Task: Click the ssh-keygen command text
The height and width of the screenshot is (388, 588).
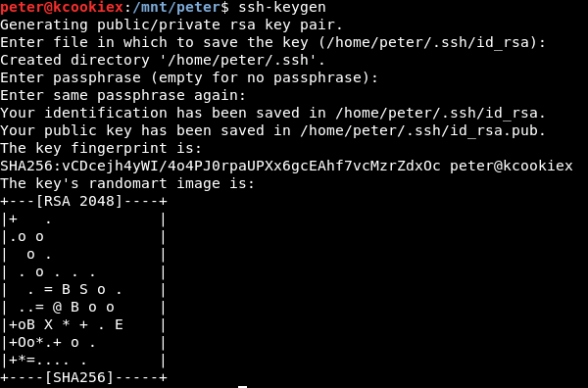Action: (x=282, y=8)
